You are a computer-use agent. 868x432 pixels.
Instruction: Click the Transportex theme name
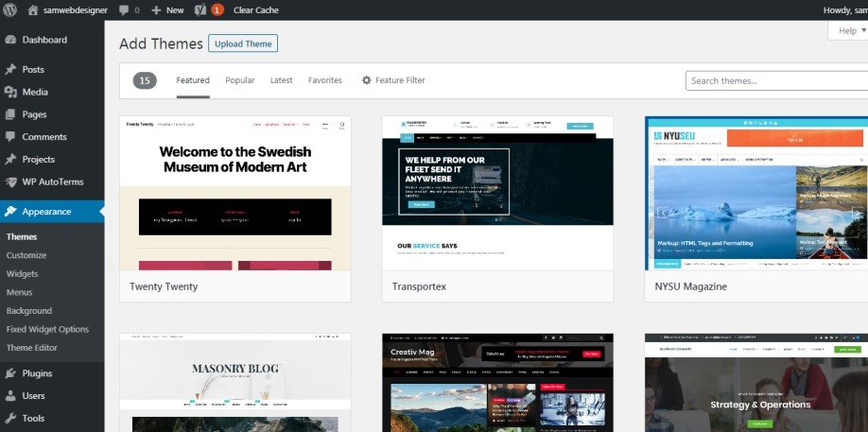tap(419, 286)
